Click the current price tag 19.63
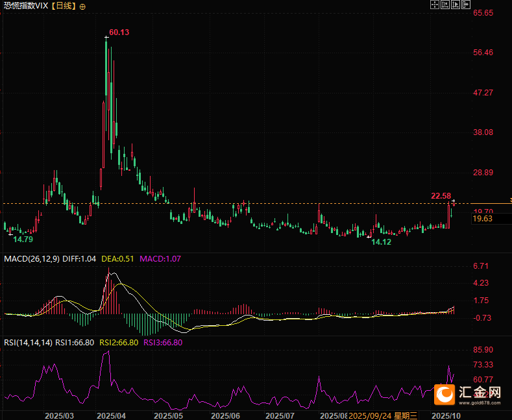512x420 pixels. click(x=483, y=219)
